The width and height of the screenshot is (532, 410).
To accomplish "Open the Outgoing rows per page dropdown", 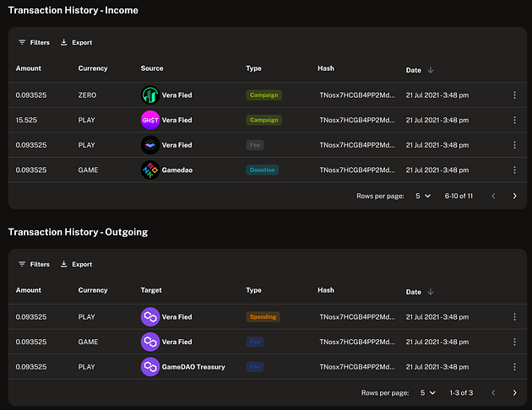I will click(428, 393).
